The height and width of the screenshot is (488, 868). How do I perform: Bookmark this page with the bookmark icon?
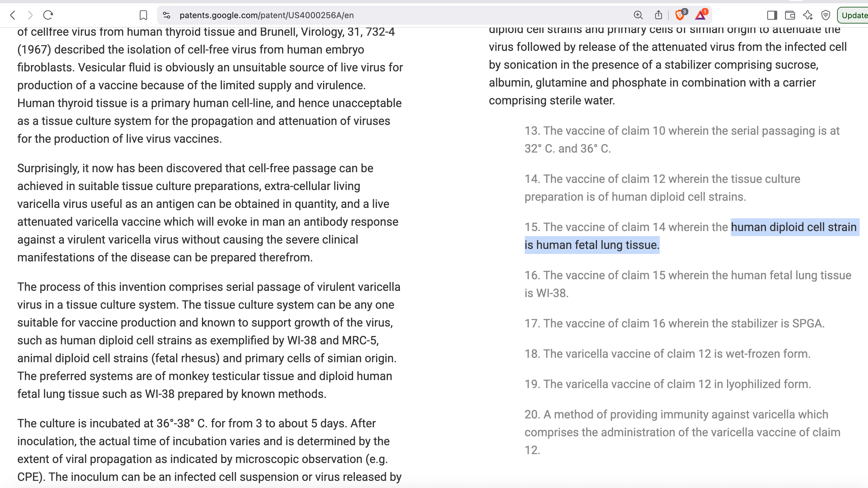143,15
